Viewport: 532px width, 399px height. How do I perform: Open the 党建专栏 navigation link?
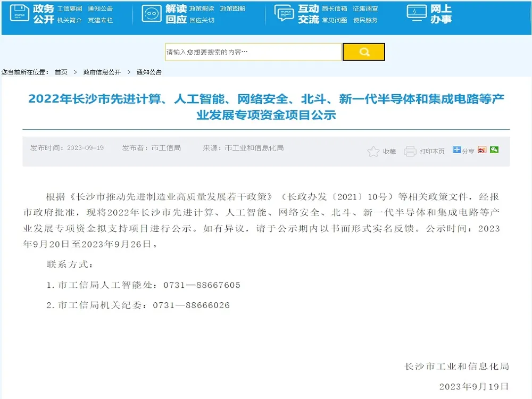click(x=100, y=20)
